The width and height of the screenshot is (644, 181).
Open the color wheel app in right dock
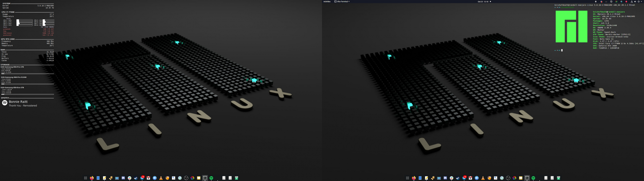pos(514,178)
